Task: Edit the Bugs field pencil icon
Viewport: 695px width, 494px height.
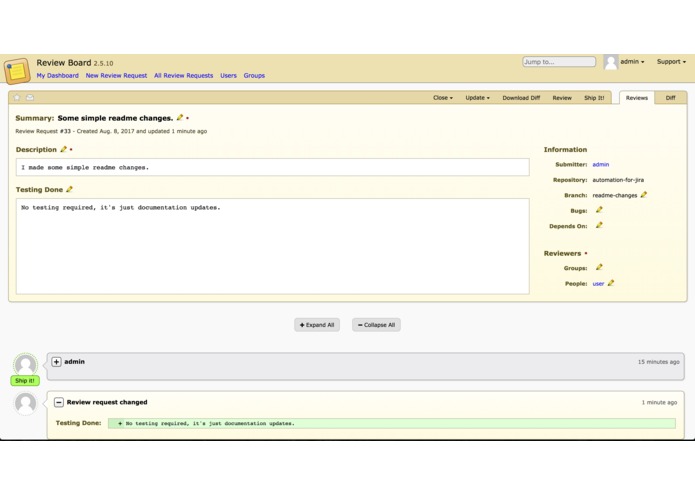Action: pyautogui.click(x=599, y=210)
